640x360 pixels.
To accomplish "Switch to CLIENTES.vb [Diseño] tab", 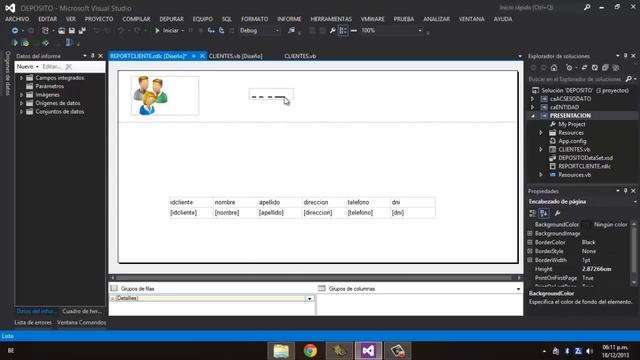I will (236, 56).
